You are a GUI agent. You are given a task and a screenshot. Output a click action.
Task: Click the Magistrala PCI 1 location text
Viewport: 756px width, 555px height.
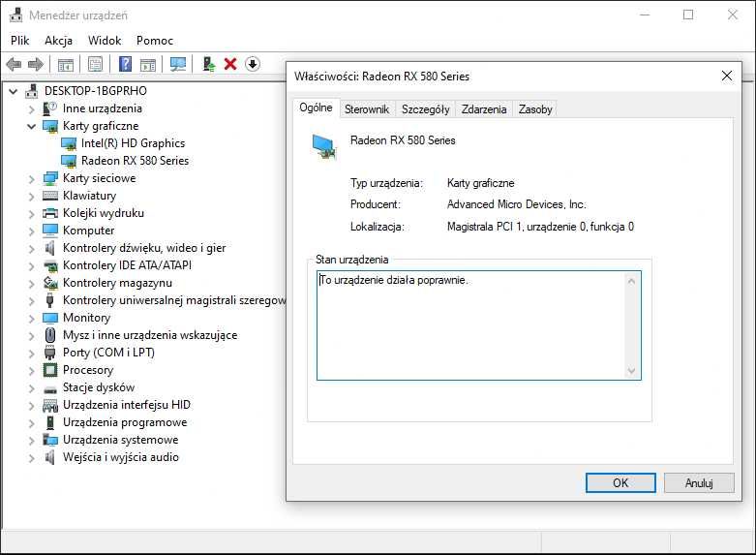pyautogui.click(x=540, y=227)
